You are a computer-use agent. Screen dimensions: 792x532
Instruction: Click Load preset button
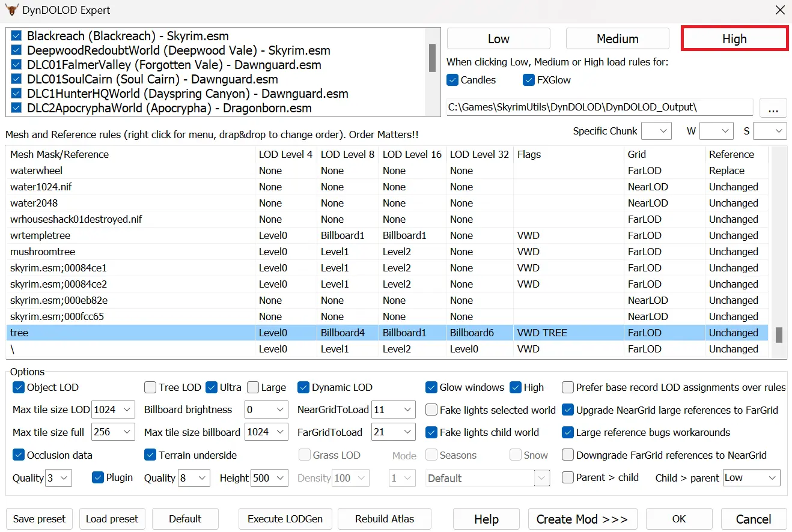coord(112,519)
